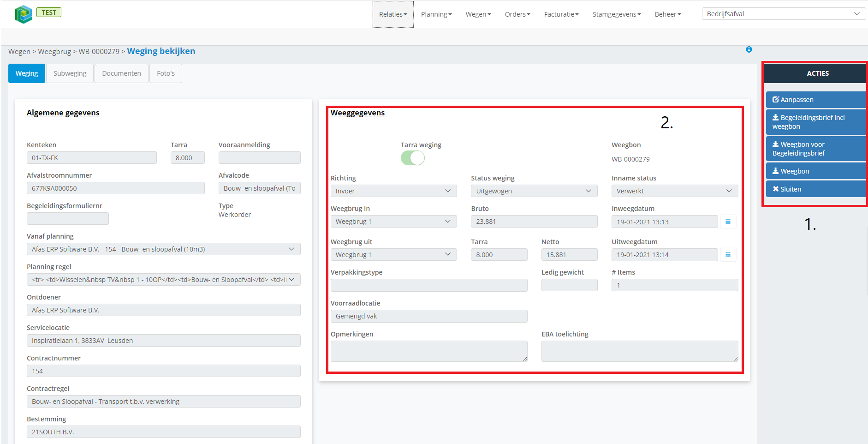The image size is (868, 444).
Task: Open the Uitweegdatum calendar picker
Action: 728,255
